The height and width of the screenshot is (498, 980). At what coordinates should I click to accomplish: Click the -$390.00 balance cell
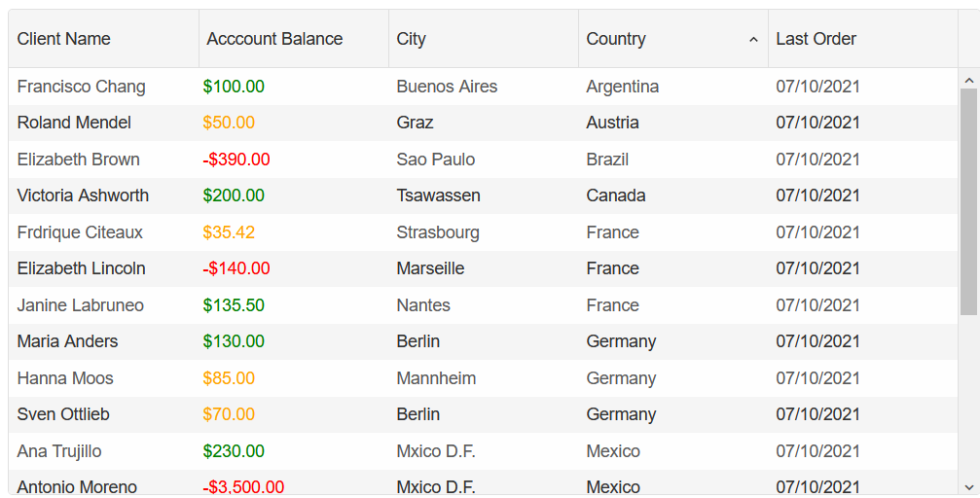coord(236,160)
